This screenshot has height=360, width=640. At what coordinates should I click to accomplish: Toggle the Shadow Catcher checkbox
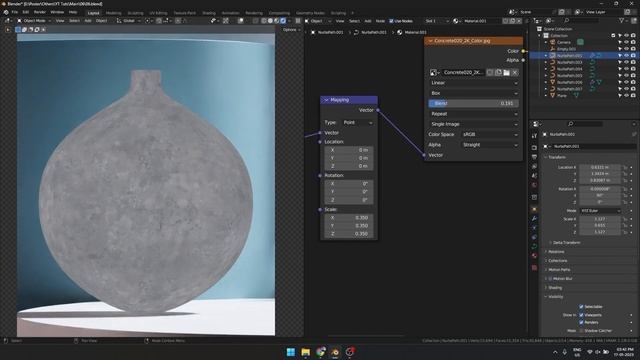pos(581,331)
